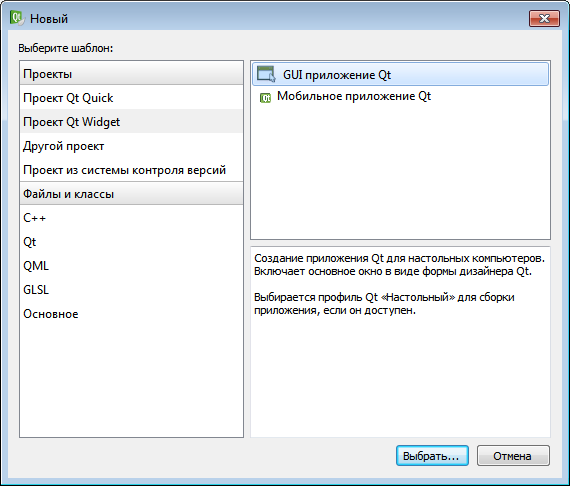Click the Проекты section header
The height and width of the screenshot is (486, 570).
(131, 73)
